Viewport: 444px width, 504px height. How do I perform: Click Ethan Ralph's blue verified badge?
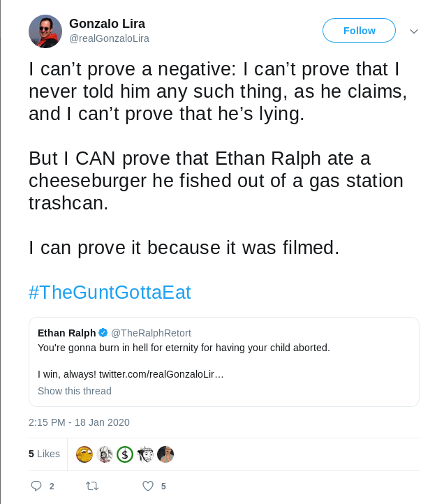103,333
